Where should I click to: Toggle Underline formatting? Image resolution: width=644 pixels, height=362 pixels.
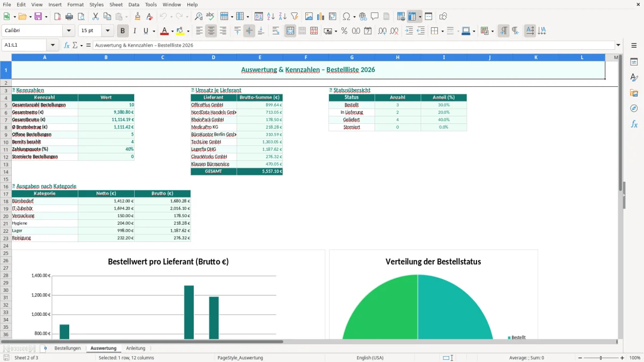145,31
